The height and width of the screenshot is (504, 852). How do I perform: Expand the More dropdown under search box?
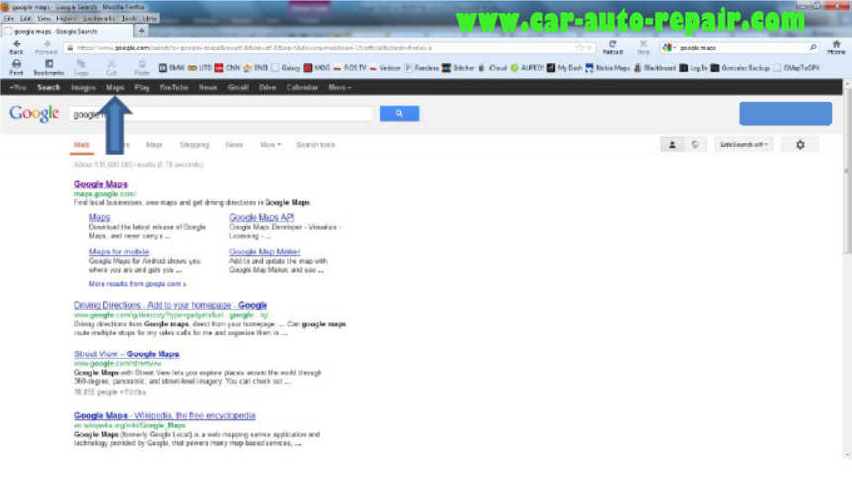click(x=270, y=144)
